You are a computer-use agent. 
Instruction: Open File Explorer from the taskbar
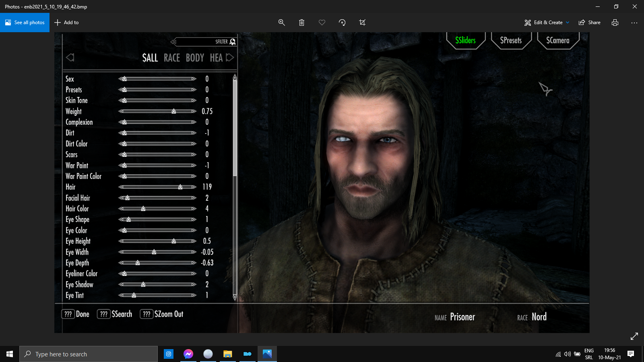228,354
